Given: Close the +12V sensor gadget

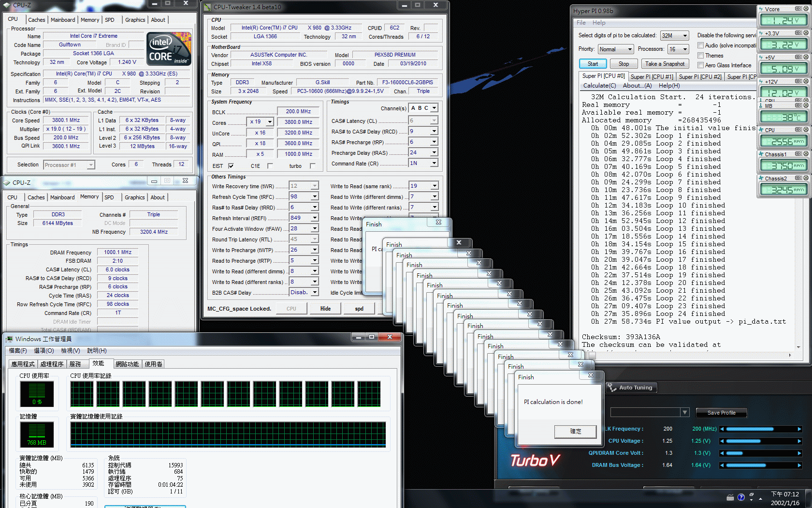Looking at the screenshot, I should [x=806, y=81].
